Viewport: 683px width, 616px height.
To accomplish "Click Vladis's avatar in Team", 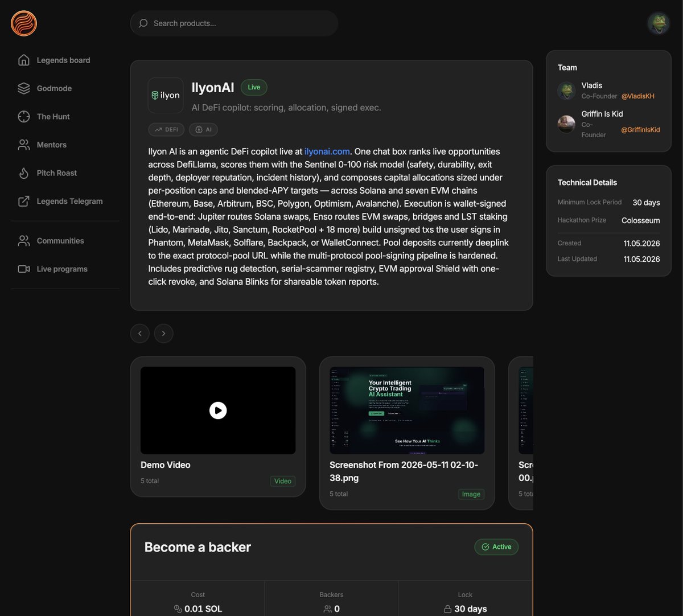I will pyautogui.click(x=566, y=91).
